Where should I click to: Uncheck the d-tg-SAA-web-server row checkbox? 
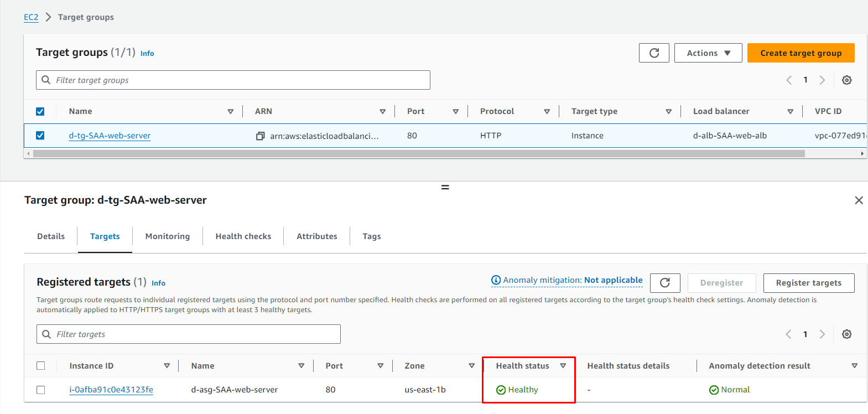(x=40, y=136)
